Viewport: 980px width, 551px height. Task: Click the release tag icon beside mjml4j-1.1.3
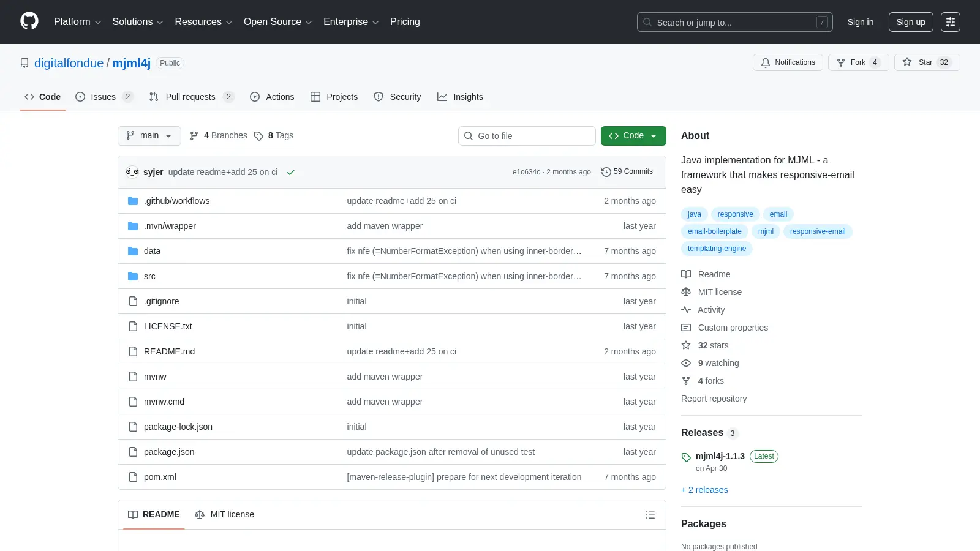tap(686, 457)
